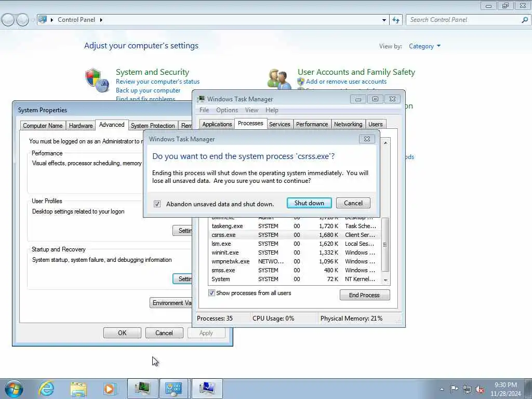Confirm with the Shut down button
This screenshot has width=532, height=399.
(309, 203)
